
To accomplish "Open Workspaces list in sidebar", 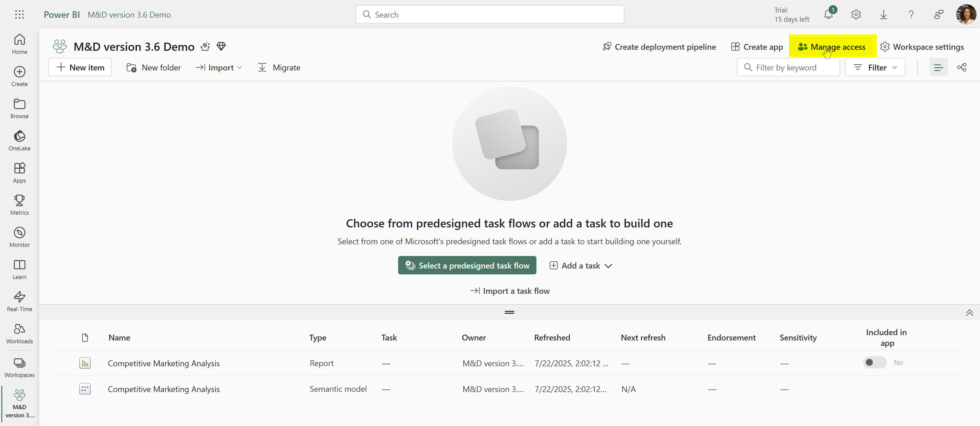I will [x=19, y=368].
